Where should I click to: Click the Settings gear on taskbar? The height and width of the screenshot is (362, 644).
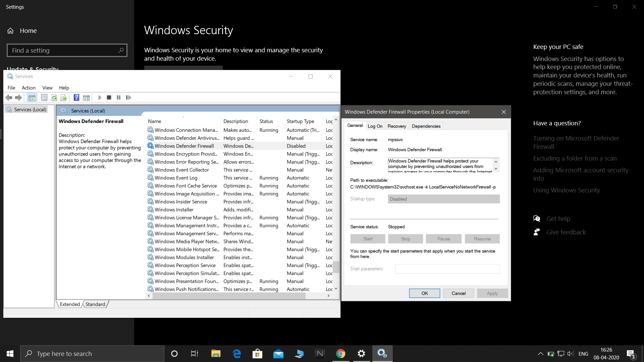tap(361, 354)
